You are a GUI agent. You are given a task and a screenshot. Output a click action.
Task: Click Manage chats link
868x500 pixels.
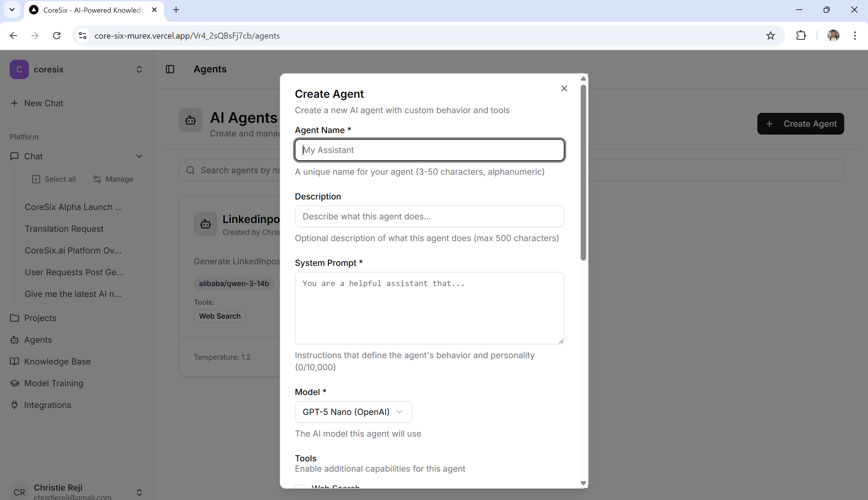[x=113, y=179]
